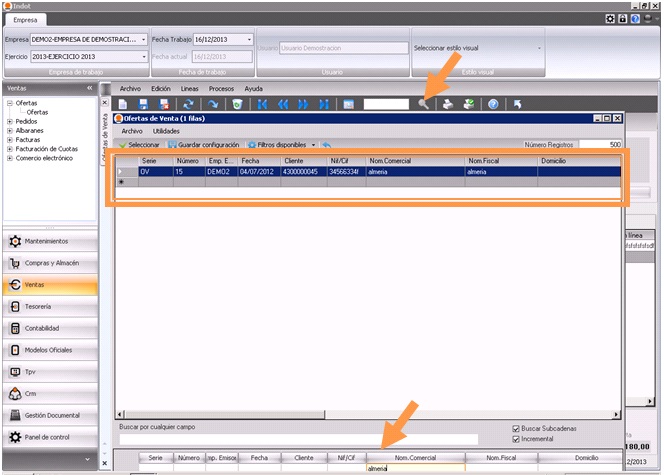Image resolution: width=664 pixels, height=475 pixels.
Task: Toggle the Buscar Subcadenas checkbox
Action: point(517,428)
